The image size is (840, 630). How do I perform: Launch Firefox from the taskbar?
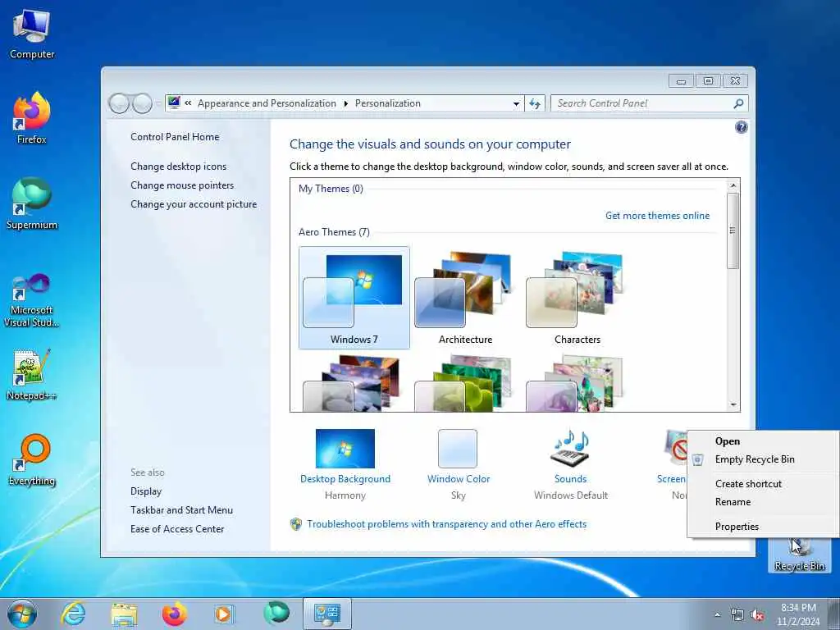[175, 614]
